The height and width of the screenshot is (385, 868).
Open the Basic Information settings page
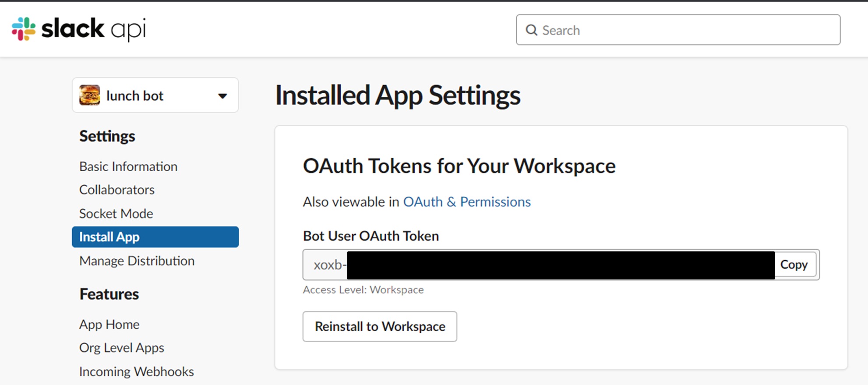pos(128,166)
